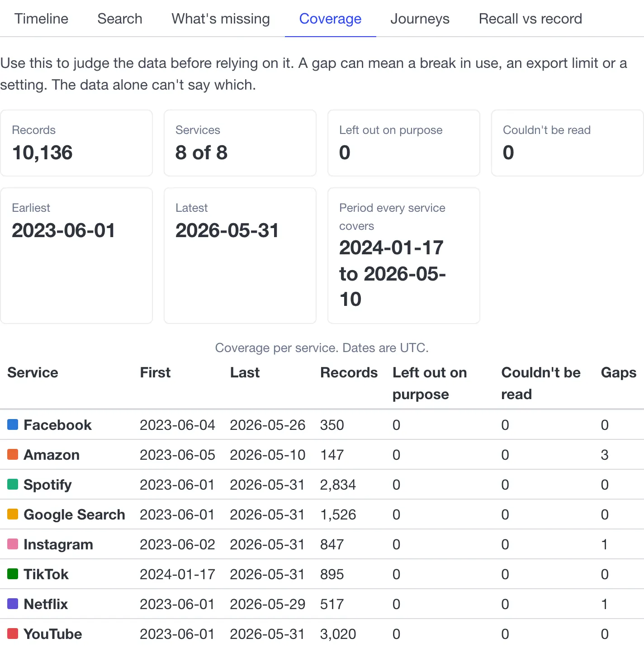Image resolution: width=644 pixels, height=648 pixels.
Task: Open the Timeline tab
Action: (41, 19)
